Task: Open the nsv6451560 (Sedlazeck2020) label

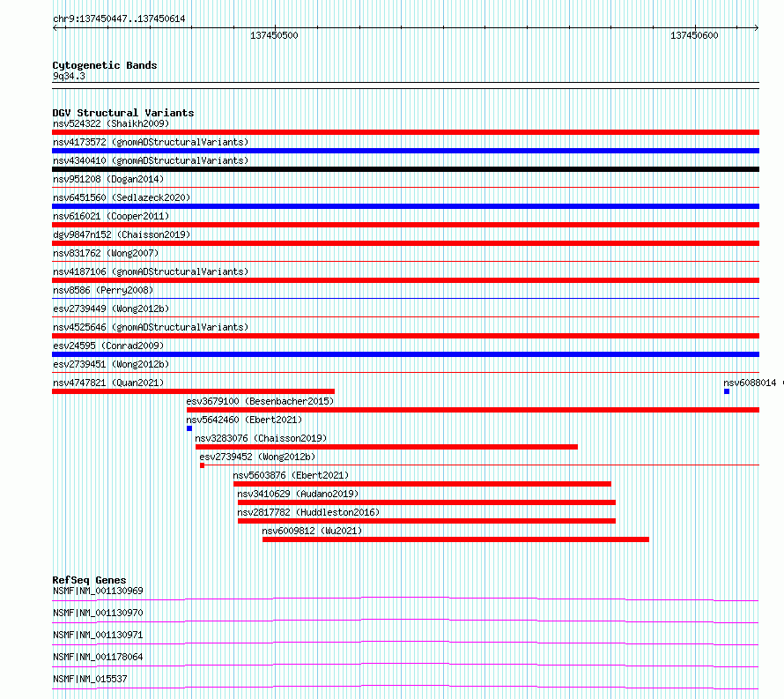Action: tap(122, 197)
